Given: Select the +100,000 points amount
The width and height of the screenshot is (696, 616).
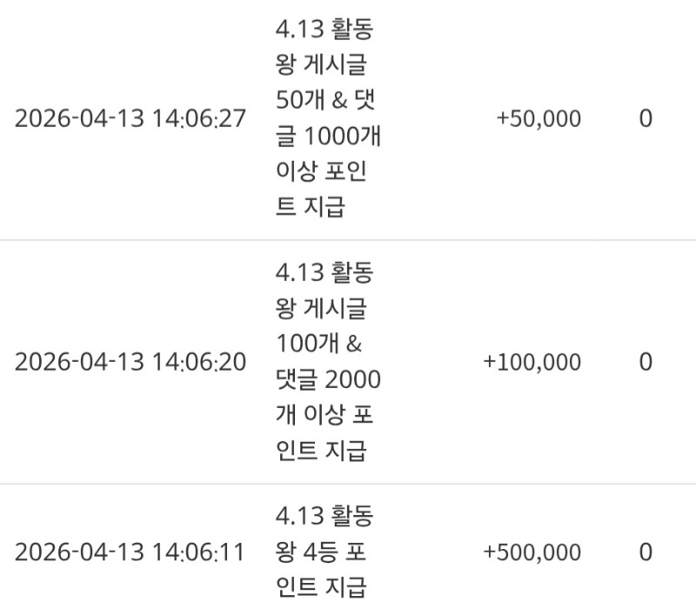Looking at the screenshot, I should tap(532, 362).
